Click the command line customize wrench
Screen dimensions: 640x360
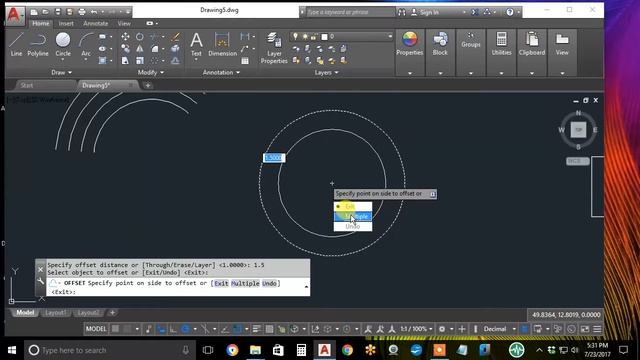pos(40,281)
